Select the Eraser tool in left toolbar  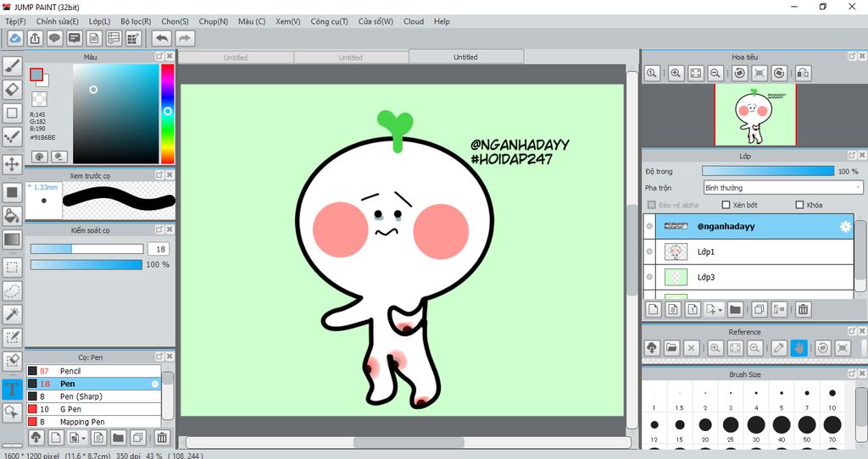[13, 89]
